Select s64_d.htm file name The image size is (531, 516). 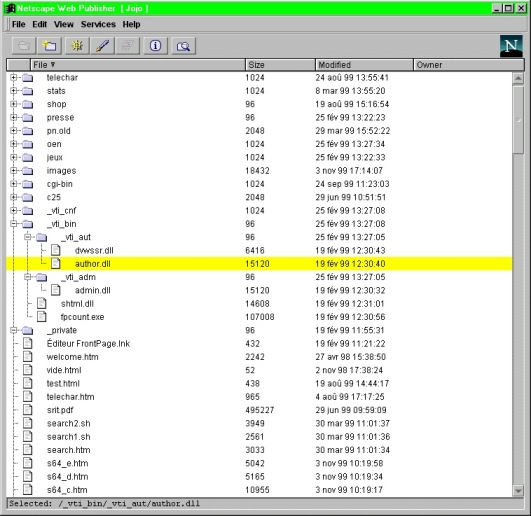[67, 477]
